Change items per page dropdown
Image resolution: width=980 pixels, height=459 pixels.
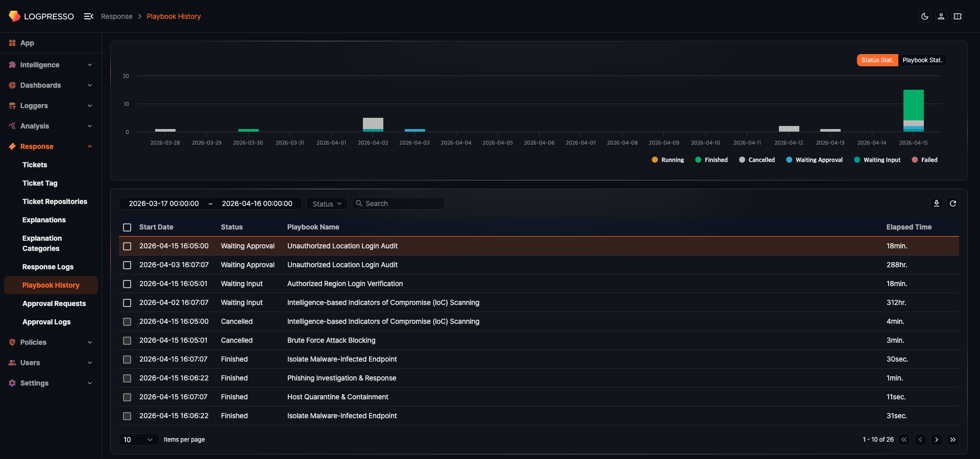138,440
